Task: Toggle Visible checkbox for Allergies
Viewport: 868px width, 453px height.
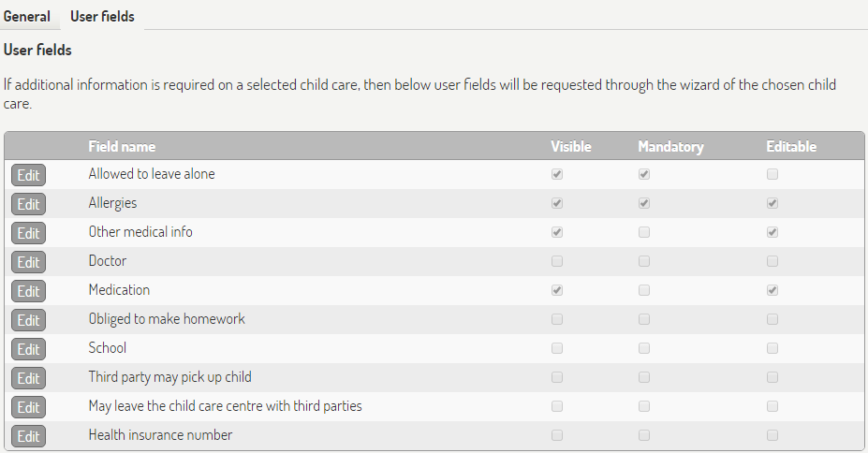Action: (x=557, y=203)
